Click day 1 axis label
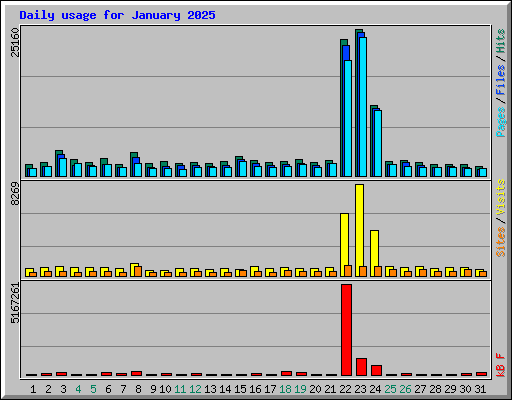 33,389
